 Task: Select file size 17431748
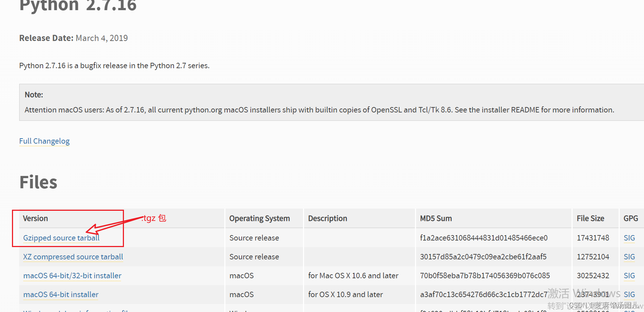593,238
